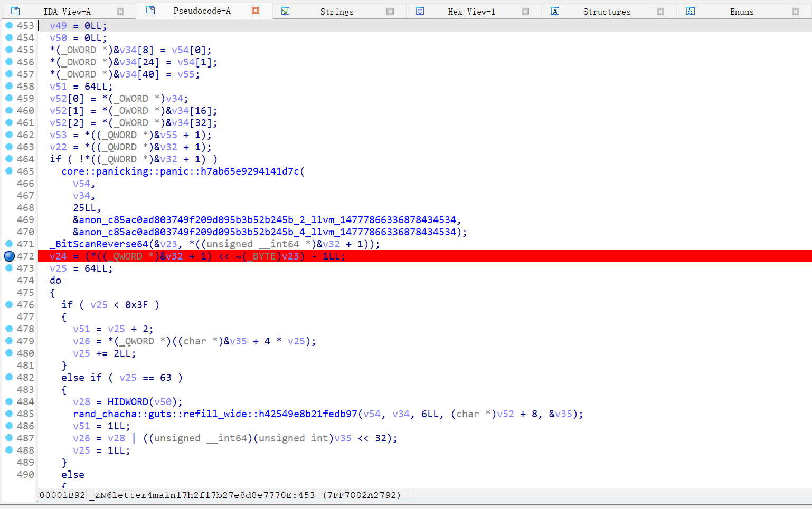Image resolution: width=812 pixels, height=509 pixels.
Task: Close the Pseudocode-A tab
Action: click(256, 11)
